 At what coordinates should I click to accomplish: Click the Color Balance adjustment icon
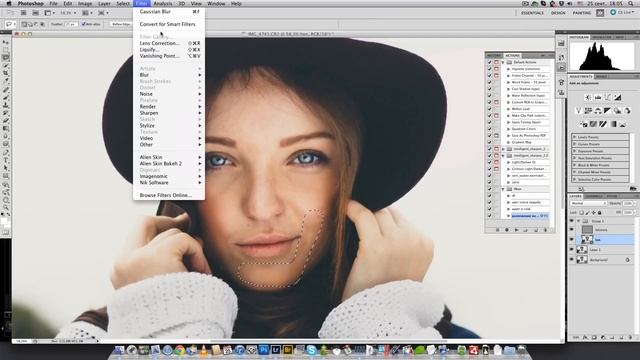(x=598, y=111)
